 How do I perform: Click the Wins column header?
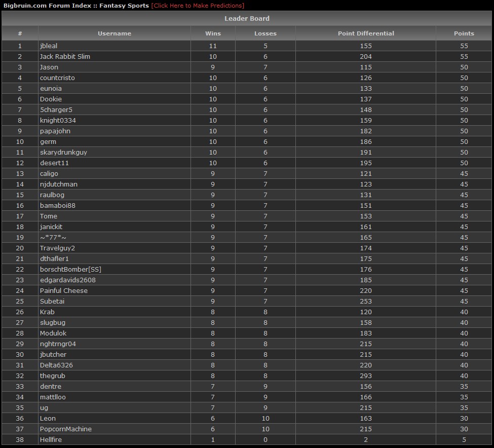[x=213, y=33]
